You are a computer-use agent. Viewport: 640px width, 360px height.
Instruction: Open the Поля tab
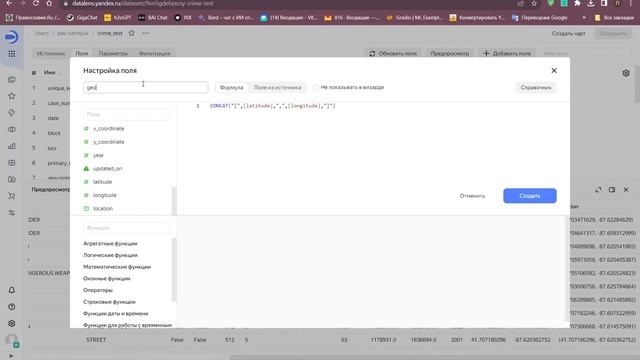tap(82, 53)
